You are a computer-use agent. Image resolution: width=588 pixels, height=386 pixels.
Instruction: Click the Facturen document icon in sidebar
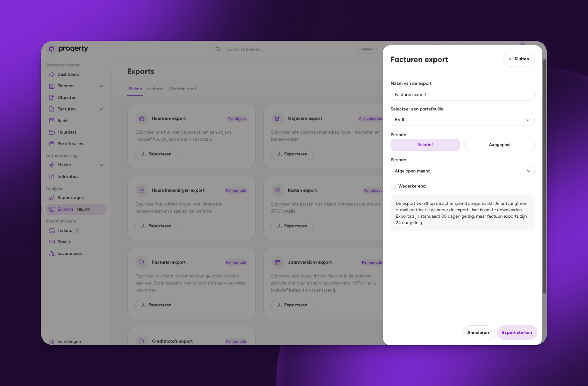tap(52, 109)
